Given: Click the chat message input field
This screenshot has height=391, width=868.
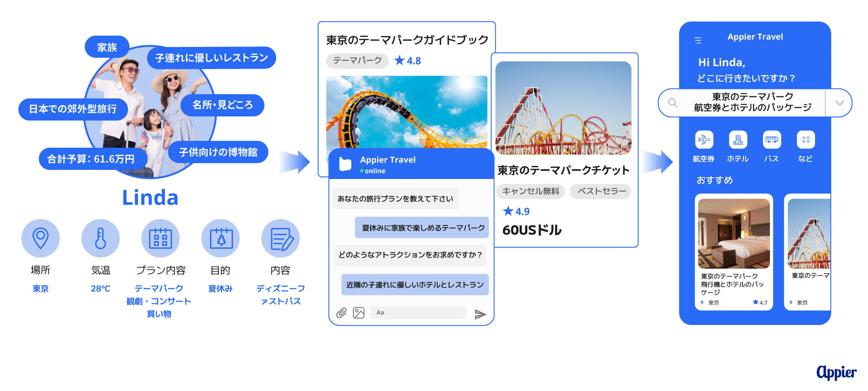Looking at the screenshot, I should pos(418,313).
